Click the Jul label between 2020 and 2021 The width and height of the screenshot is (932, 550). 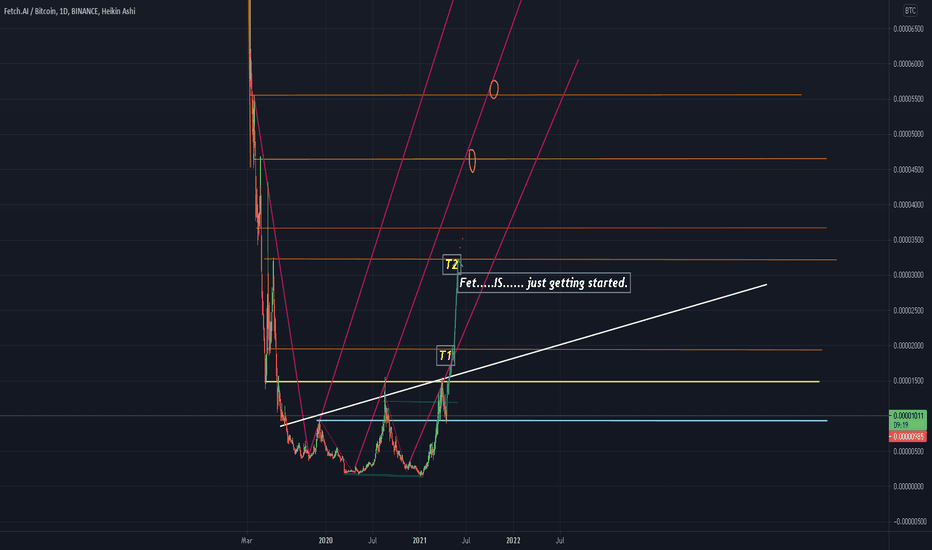coord(373,540)
